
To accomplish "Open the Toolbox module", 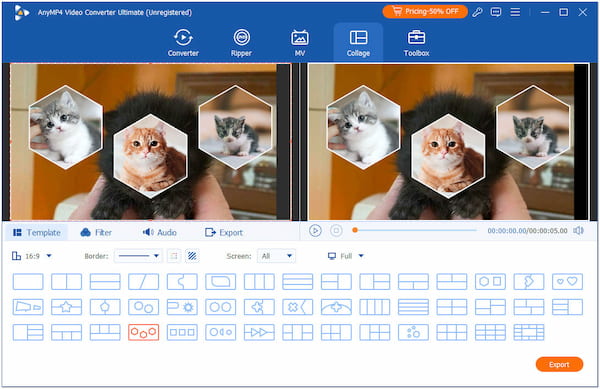I will [416, 43].
